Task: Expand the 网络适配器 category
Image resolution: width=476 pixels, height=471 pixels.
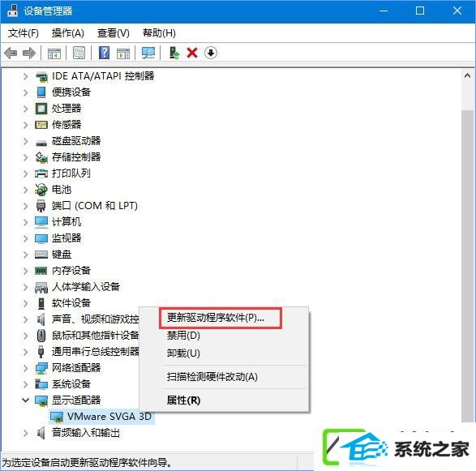Action: (25, 368)
